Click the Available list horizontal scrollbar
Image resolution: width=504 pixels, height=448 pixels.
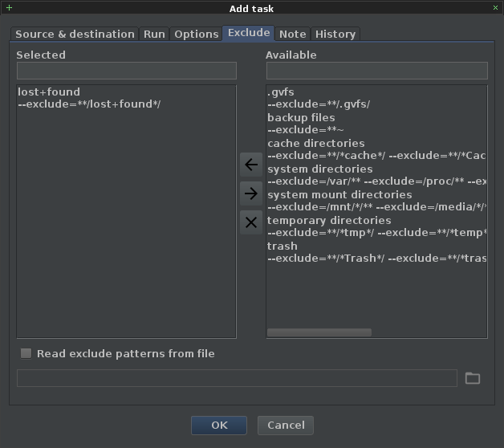pyautogui.click(x=319, y=332)
